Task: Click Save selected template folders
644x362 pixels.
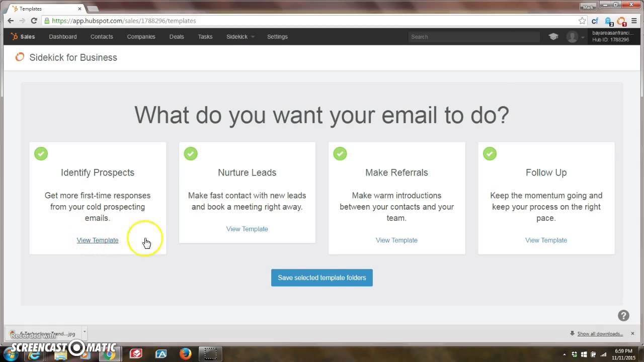Action: [x=322, y=278]
